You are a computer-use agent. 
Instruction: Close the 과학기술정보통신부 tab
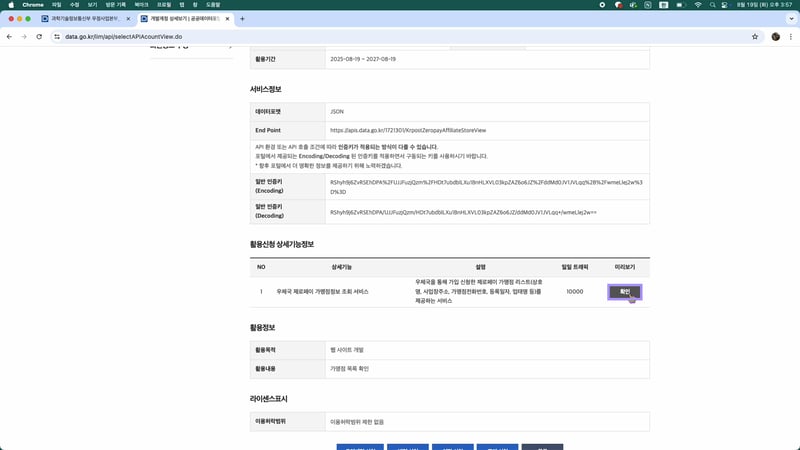click(x=128, y=18)
